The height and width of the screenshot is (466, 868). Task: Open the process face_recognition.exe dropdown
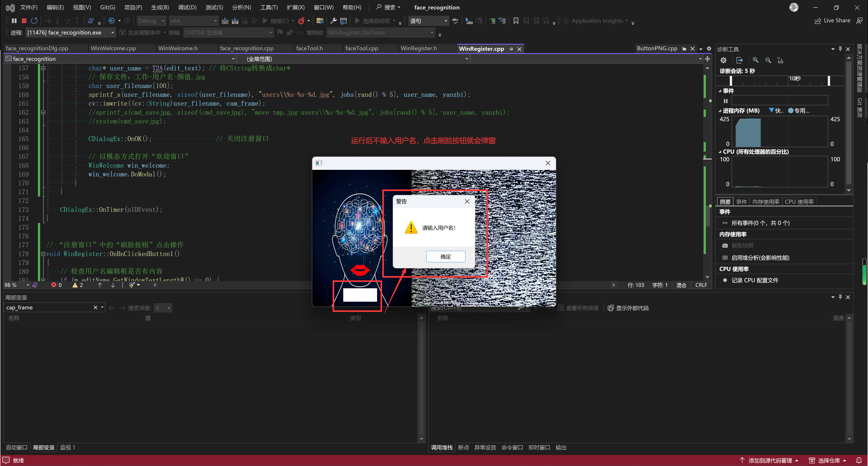[x=112, y=33]
